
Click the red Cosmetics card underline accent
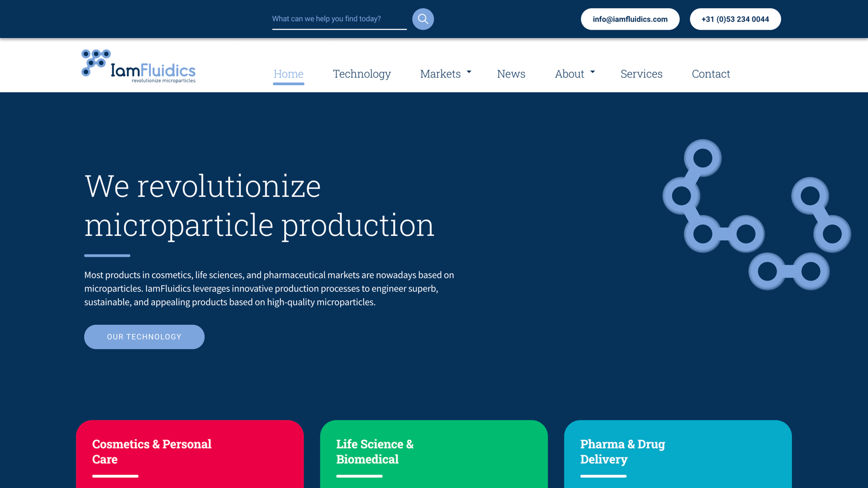click(114, 476)
